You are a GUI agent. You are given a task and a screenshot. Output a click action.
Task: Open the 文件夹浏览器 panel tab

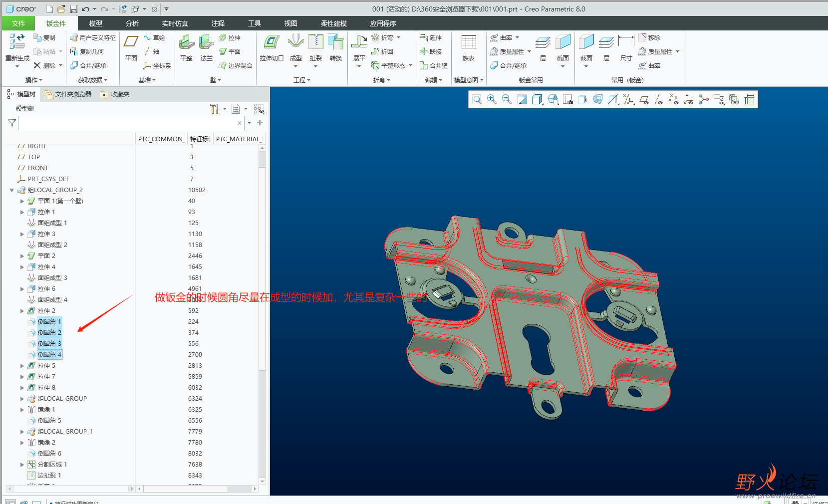[x=68, y=94]
